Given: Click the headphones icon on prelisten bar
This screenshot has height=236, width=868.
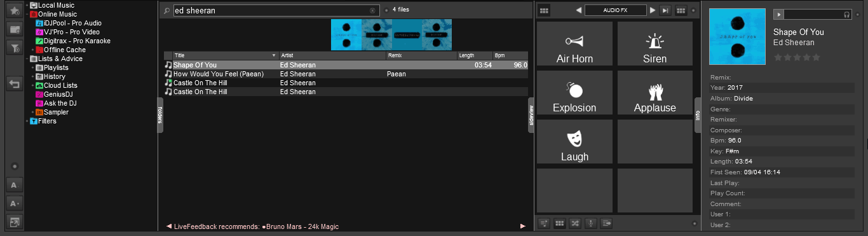Looking at the screenshot, I should pos(847,14).
